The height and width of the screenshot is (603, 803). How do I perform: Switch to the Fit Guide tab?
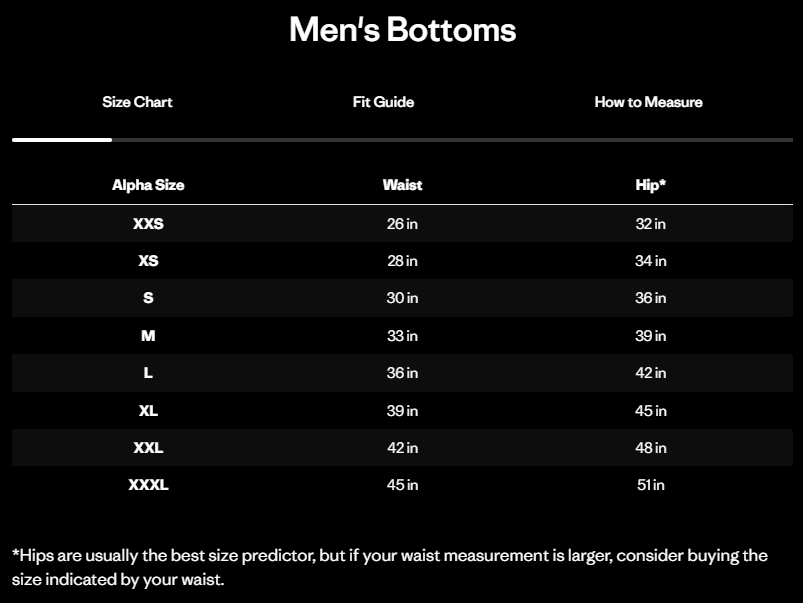[383, 102]
